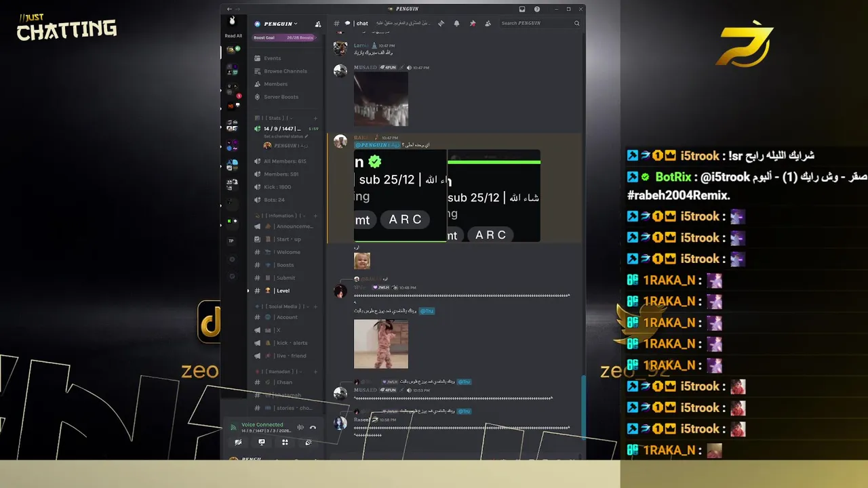868x488 pixels.
Task: Toggle member list in chat header
Action: (488, 23)
